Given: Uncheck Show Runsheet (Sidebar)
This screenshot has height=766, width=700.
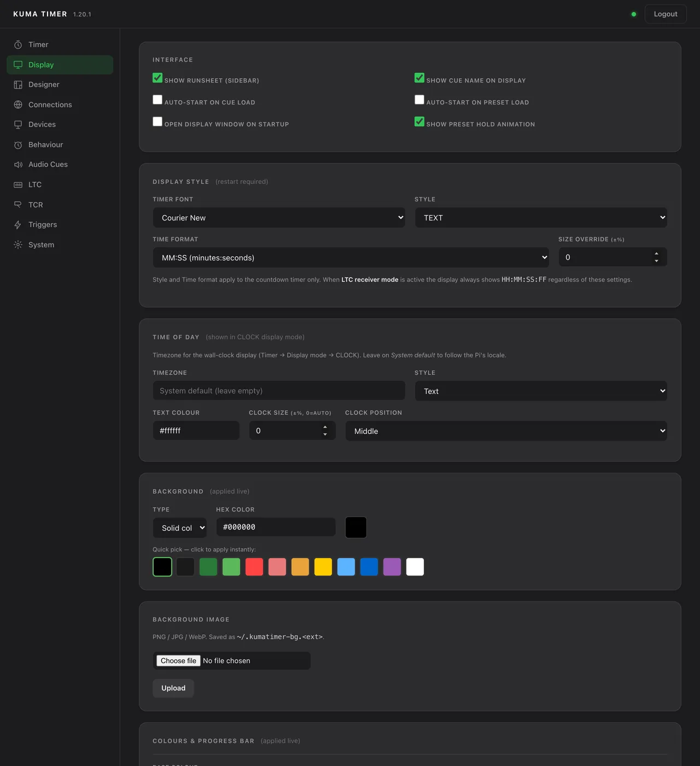Looking at the screenshot, I should click(x=157, y=78).
